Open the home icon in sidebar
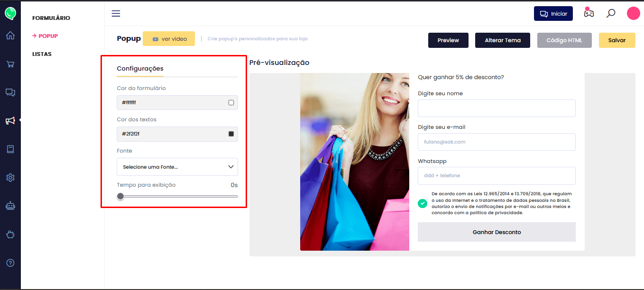The width and height of the screenshot is (644, 290). click(10, 36)
